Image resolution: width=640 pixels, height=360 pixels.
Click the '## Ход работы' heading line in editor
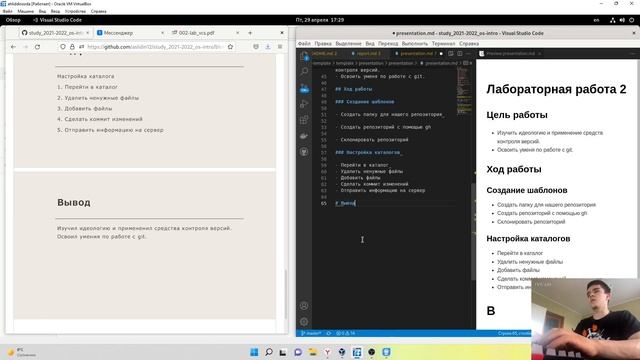click(x=353, y=89)
